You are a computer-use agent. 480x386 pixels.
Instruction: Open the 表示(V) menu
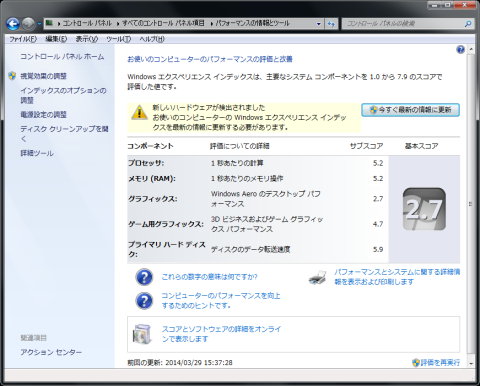pyautogui.click(x=87, y=39)
